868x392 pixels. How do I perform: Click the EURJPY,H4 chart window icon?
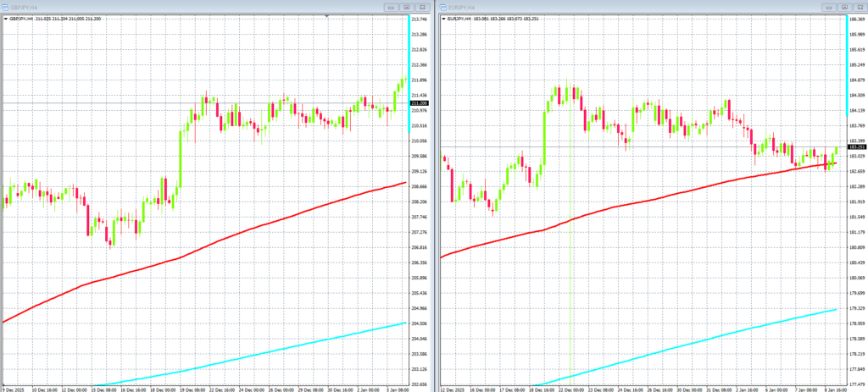(x=443, y=6)
